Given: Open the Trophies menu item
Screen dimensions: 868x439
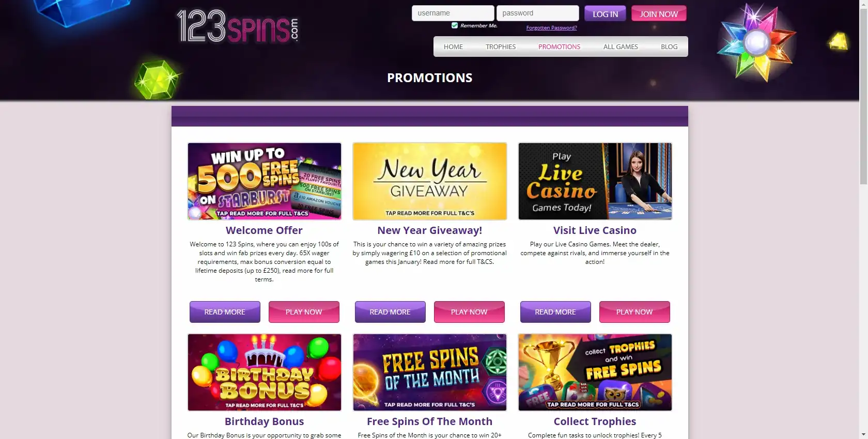Looking at the screenshot, I should point(501,46).
